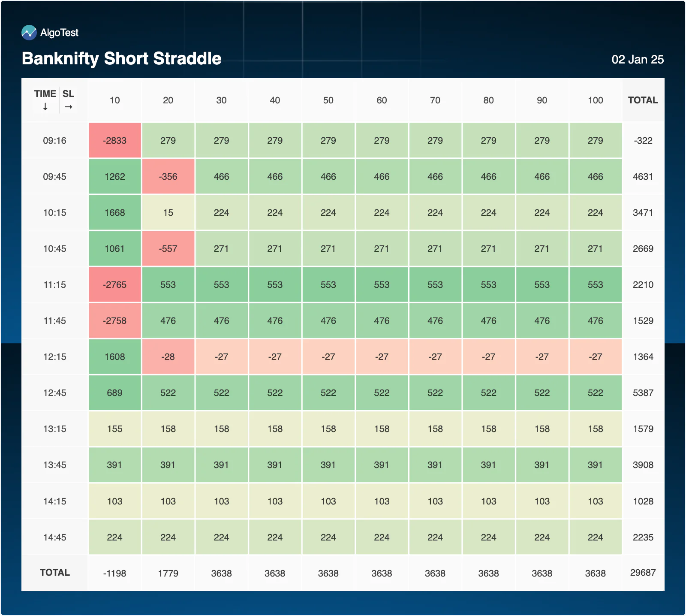This screenshot has height=616, width=686.
Task: Click the -356 cell in 09:45 row
Action: [x=168, y=176]
